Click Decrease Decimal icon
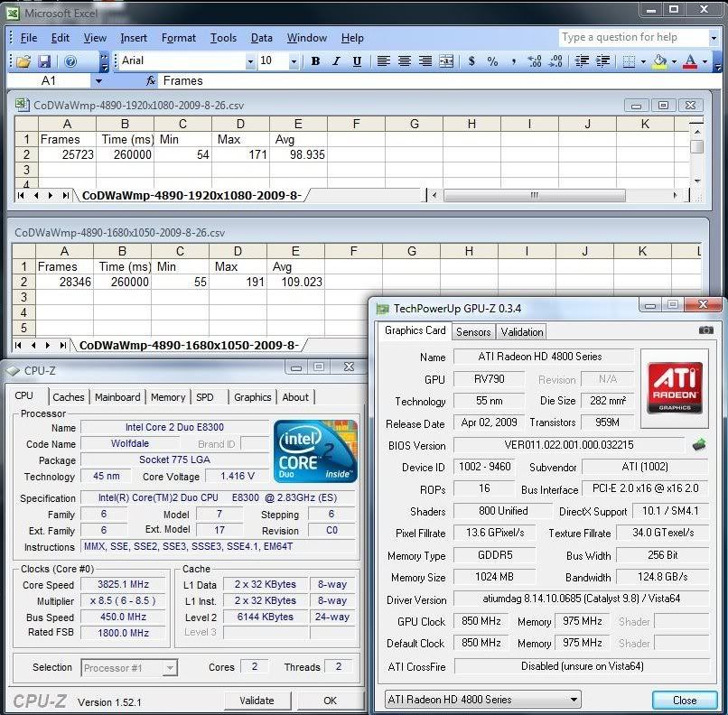This screenshot has height=715, width=728. pyautogui.click(x=555, y=61)
